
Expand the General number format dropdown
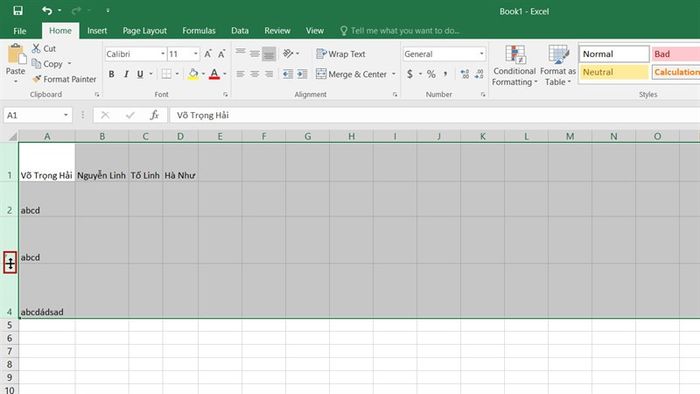pyautogui.click(x=481, y=54)
